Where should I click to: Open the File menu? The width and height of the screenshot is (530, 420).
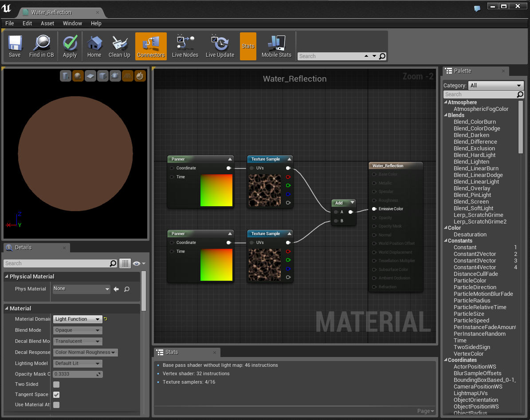tap(9, 24)
